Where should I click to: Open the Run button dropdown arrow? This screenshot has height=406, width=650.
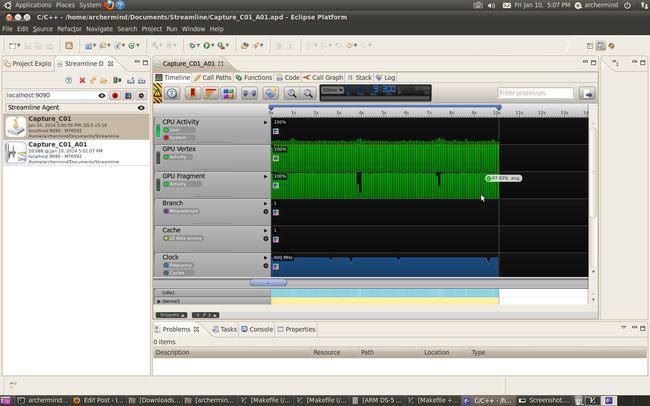(212, 46)
